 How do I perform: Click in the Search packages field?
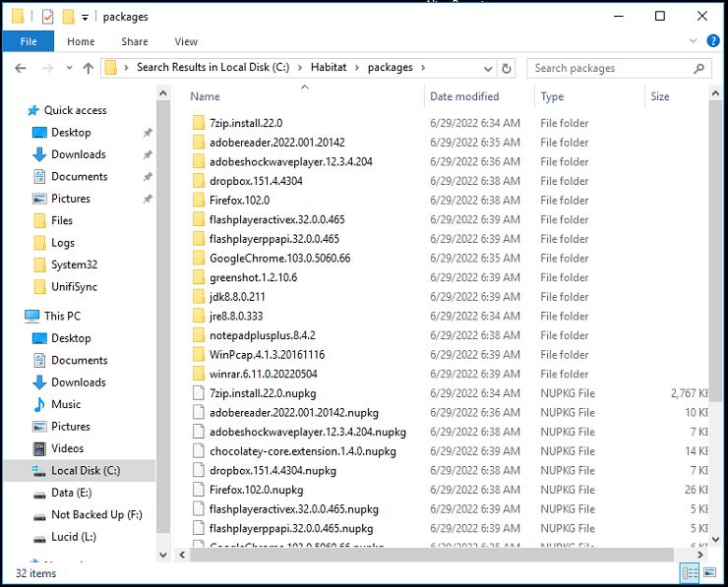coord(608,69)
